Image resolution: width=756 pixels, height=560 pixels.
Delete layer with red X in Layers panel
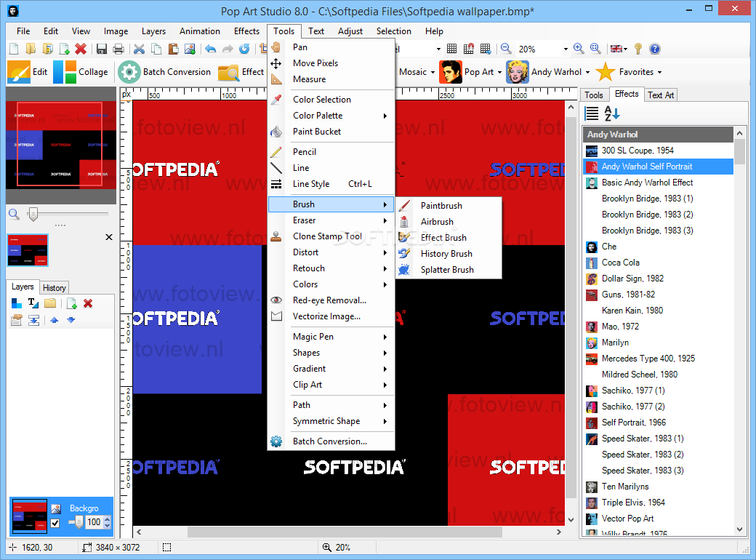[x=88, y=303]
